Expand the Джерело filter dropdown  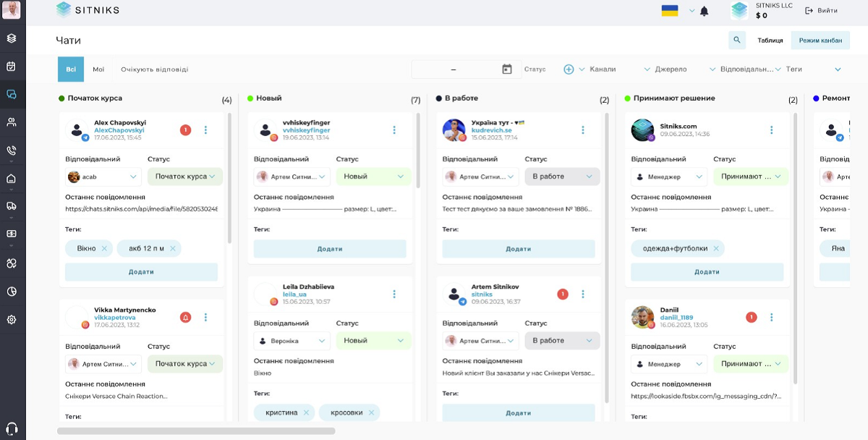712,69
